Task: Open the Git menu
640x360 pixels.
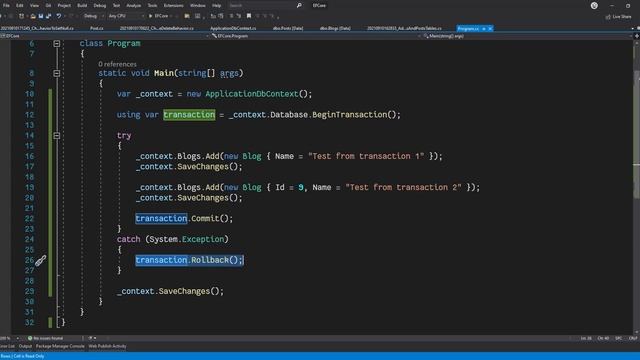Action: 49,6
